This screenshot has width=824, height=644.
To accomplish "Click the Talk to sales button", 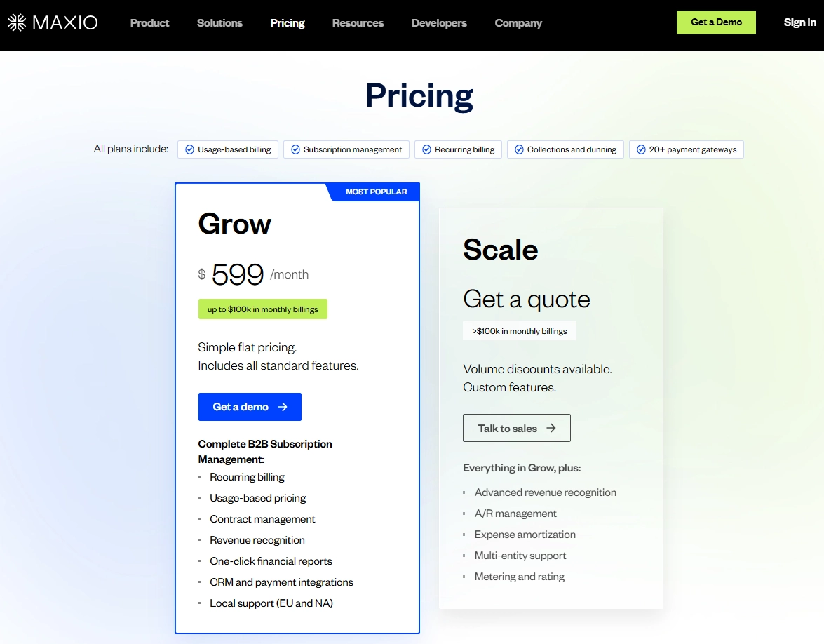I will [517, 428].
